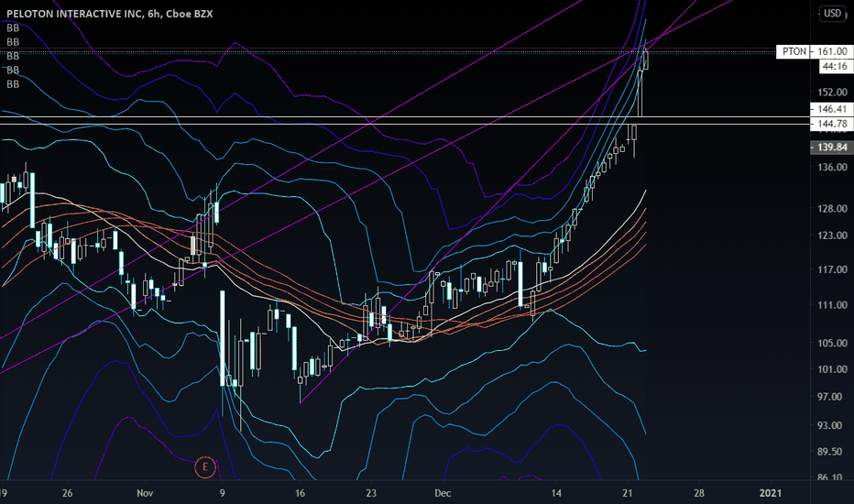Click the Dec label on time axis

[x=443, y=493]
